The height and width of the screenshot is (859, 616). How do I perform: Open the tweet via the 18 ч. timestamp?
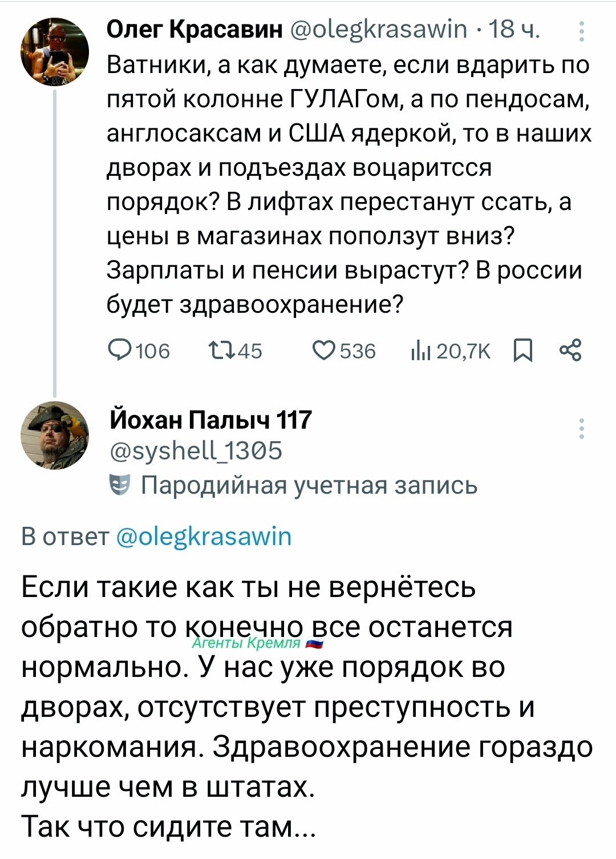pyautogui.click(x=514, y=29)
